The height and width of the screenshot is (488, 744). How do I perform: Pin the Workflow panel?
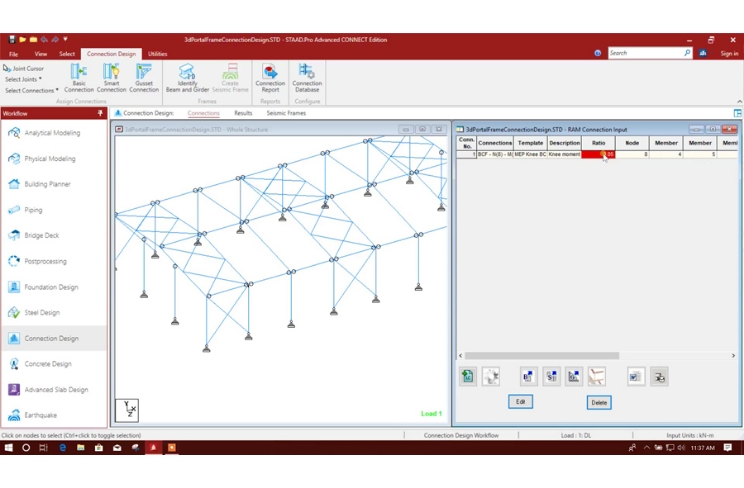[x=100, y=113]
